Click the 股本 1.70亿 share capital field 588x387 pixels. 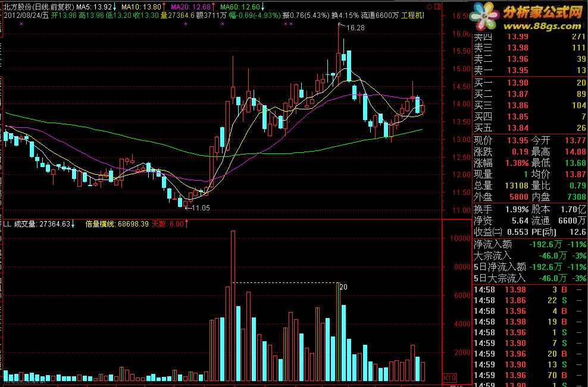coord(559,209)
